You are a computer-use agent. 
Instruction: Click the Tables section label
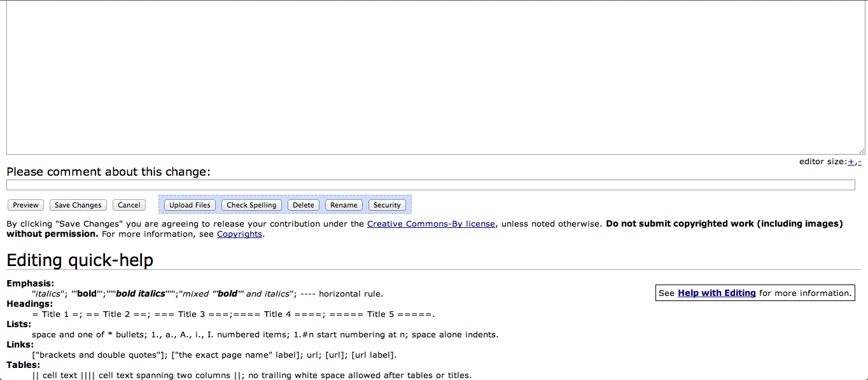tap(23, 365)
